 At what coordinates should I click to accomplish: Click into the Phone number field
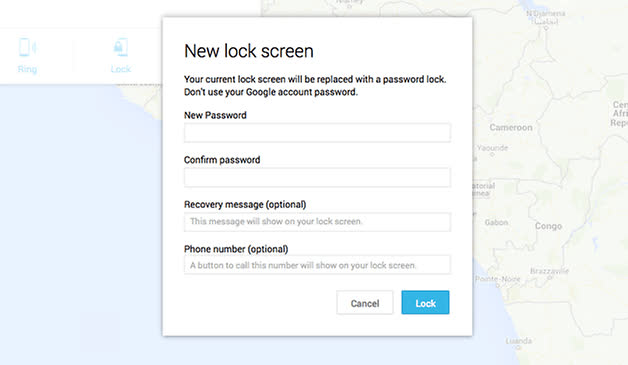[317, 265]
